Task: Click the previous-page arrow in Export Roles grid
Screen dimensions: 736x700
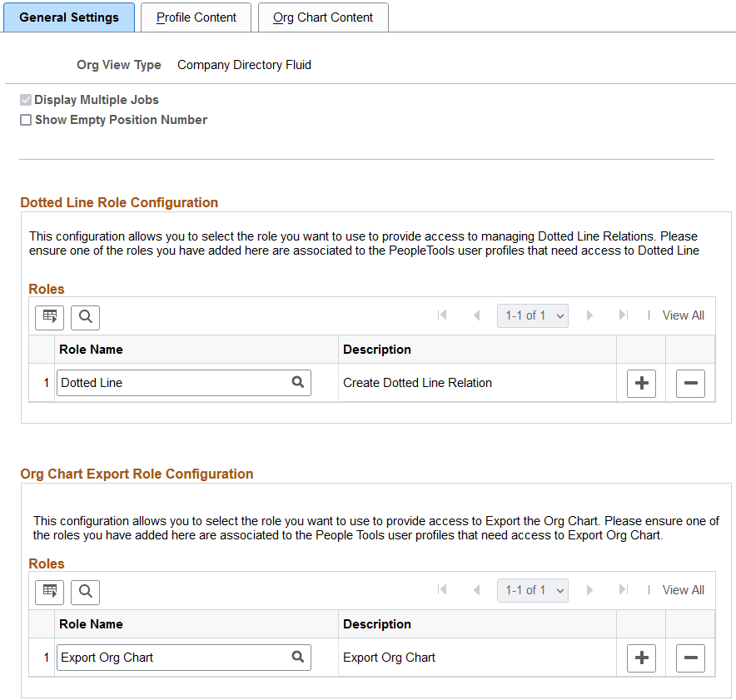Action: pos(476,590)
